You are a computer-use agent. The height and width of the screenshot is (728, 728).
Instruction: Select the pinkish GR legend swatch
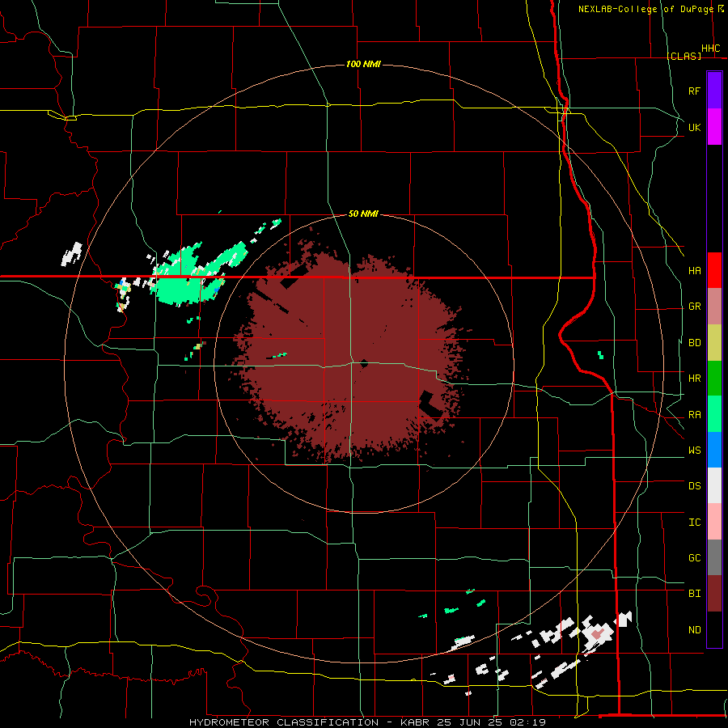point(714,307)
